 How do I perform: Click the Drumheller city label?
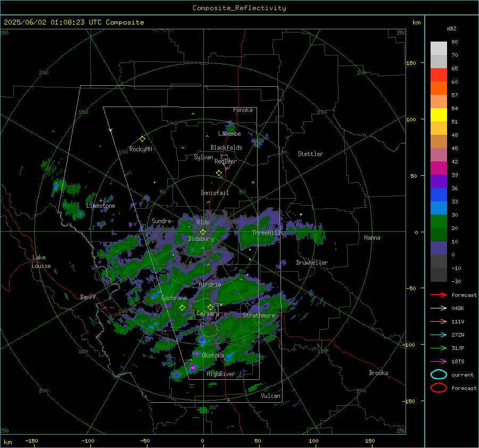tap(312, 263)
